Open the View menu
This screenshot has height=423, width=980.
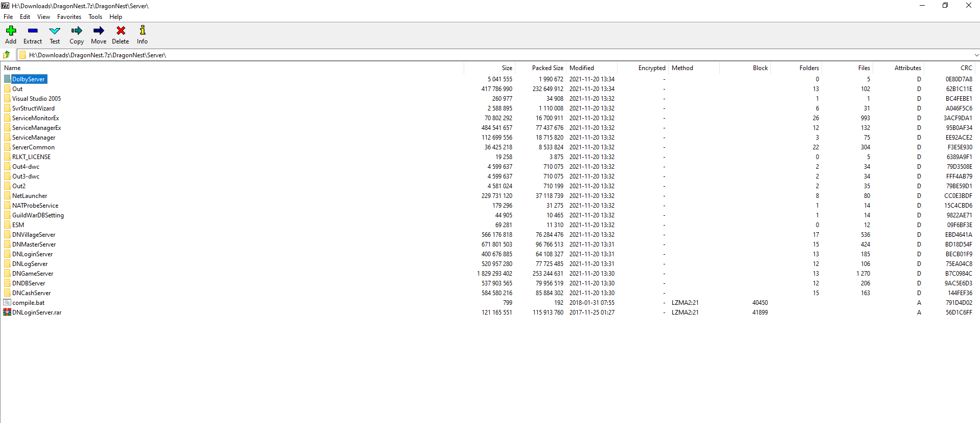coord(43,17)
